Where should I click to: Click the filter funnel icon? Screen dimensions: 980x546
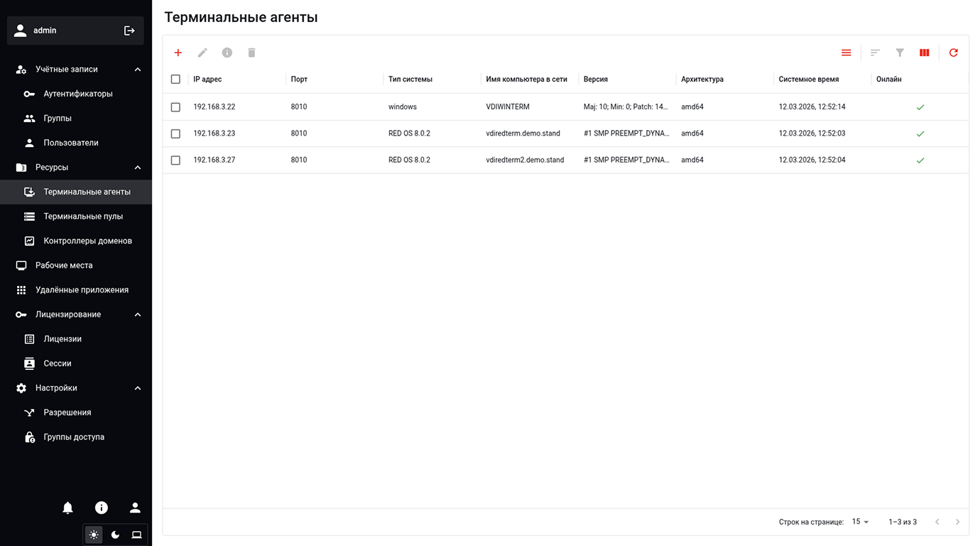point(900,53)
